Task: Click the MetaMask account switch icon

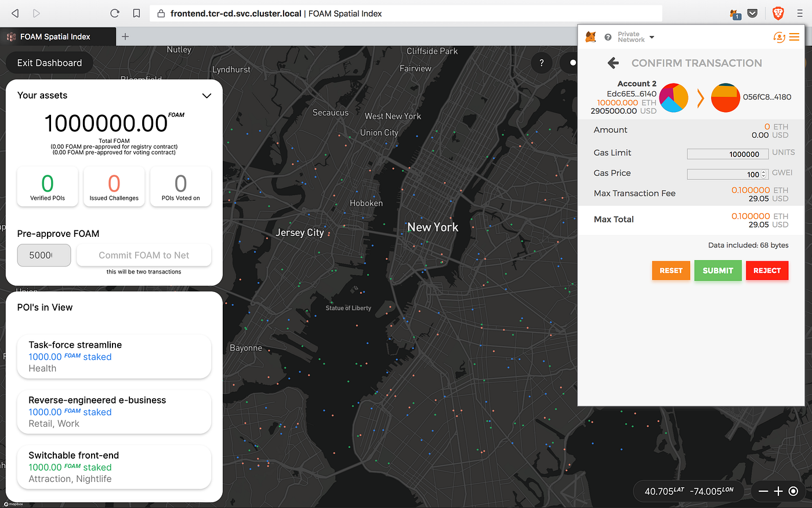Action: 779,37
